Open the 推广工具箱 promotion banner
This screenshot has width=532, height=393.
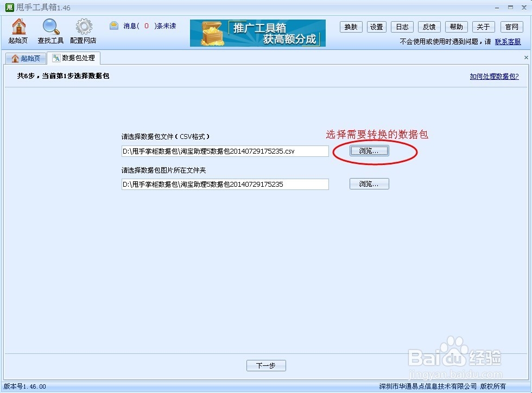pyautogui.click(x=257, y=33)
